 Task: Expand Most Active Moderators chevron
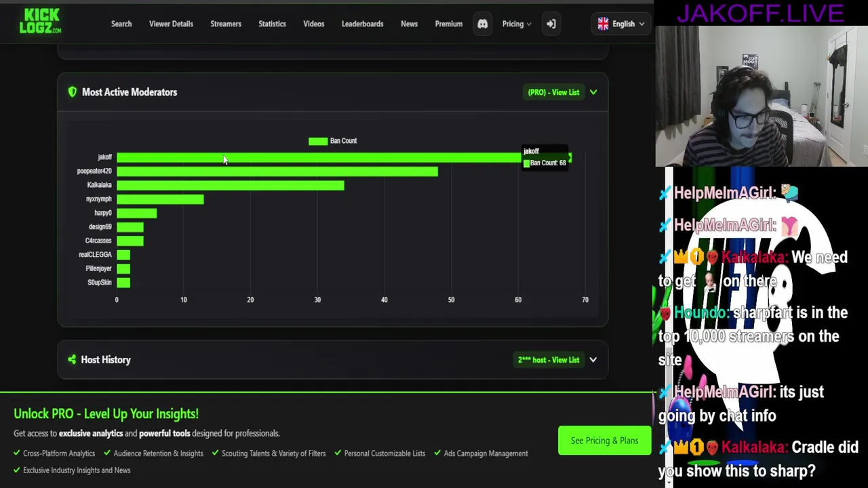coord(593,92)
